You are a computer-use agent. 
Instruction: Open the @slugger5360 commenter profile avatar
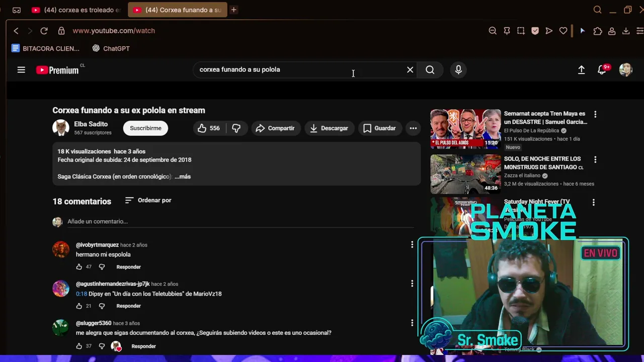61,328
